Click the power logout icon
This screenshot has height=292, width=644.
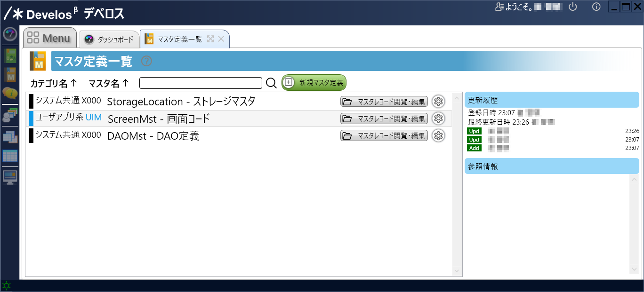[x=572, y=7]
